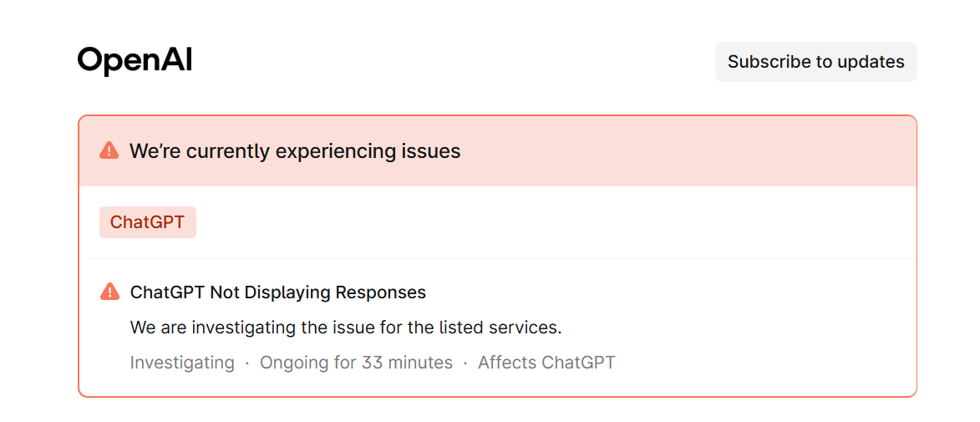
Task: Click the warning icon beside the incident title
Action: 109,292
